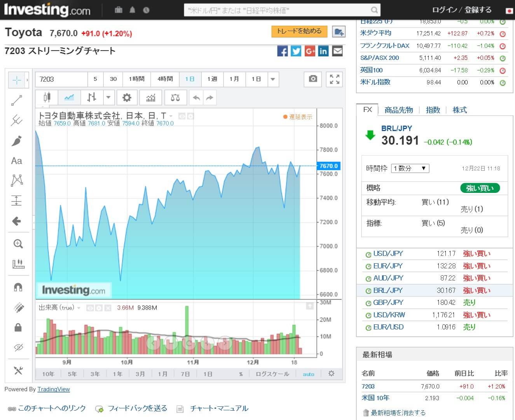Screen dimensions: 515x420
Task: Open the indicators panel
Action: coord(150,97)
